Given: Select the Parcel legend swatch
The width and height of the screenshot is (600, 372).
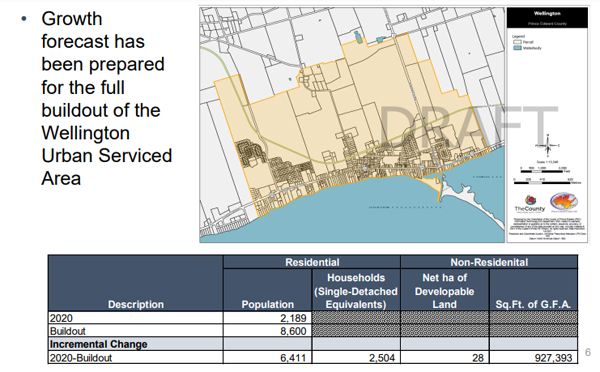Looking at the screenshot, I should coord(517,42).
